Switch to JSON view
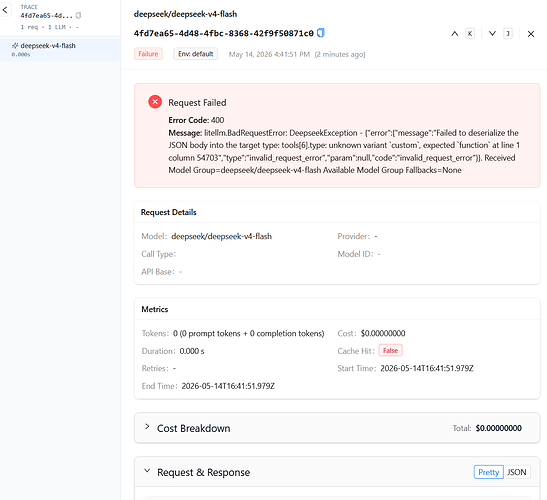 [517, 472]
